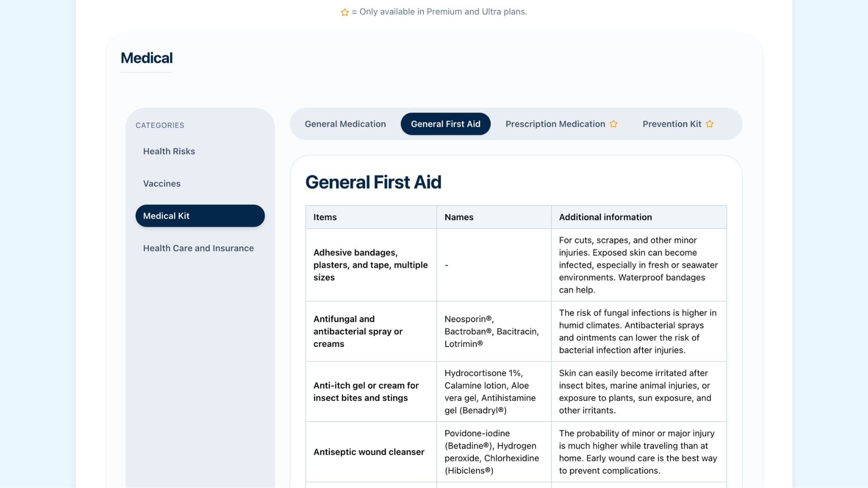This screenshot has height=488, width=868.
Task: Select the General First Aid tab
Action: tap(446, 124)
